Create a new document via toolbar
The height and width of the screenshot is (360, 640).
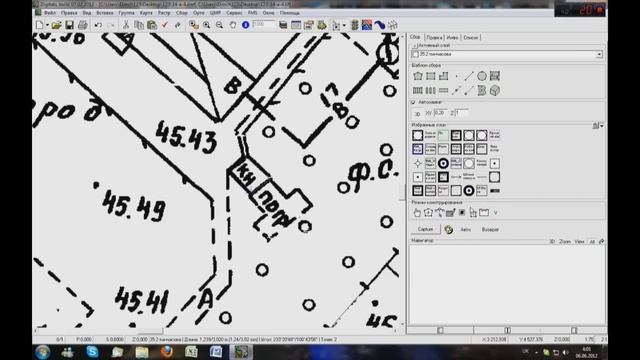tap(40, 25)
